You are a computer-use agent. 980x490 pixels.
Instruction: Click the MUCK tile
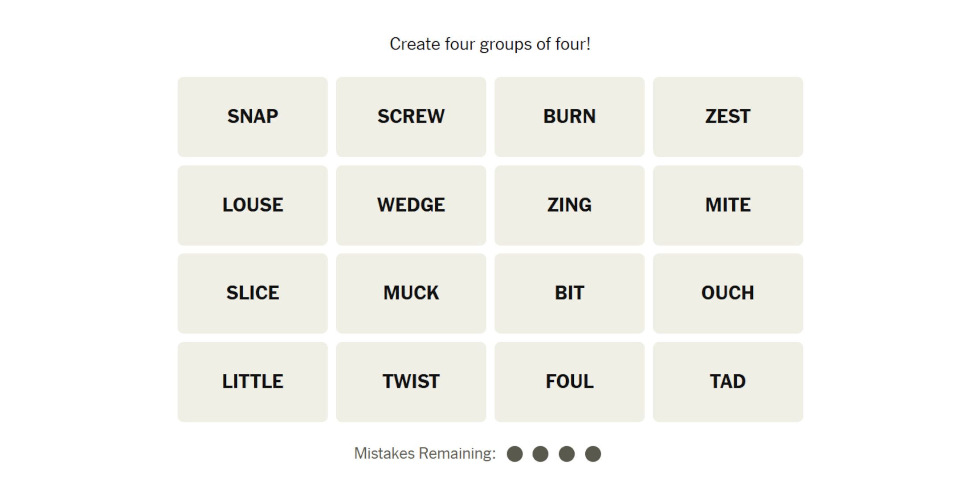(411, 294)
